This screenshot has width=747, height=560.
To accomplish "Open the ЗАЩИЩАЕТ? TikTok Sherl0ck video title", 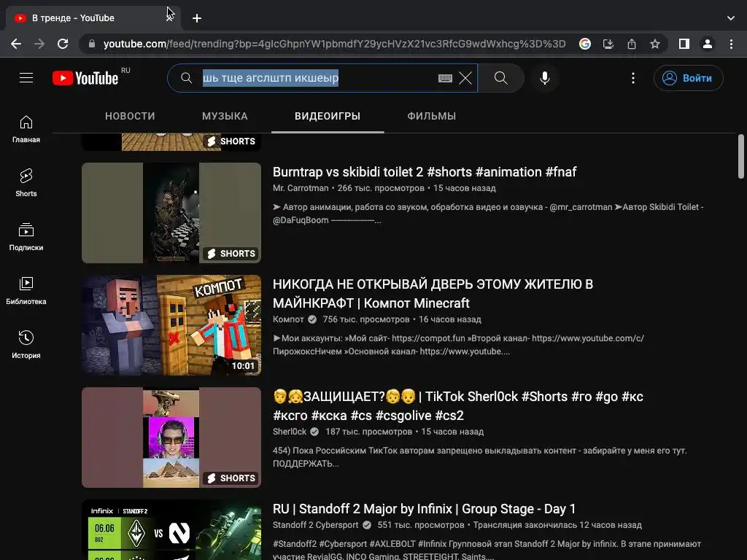I will pos(458,405).
